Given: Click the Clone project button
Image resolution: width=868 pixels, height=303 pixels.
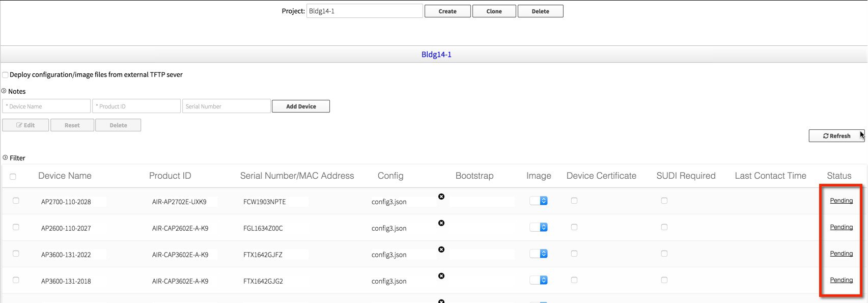Looking at the screenshot, I should pyautogui.click(x=494, y=11).
